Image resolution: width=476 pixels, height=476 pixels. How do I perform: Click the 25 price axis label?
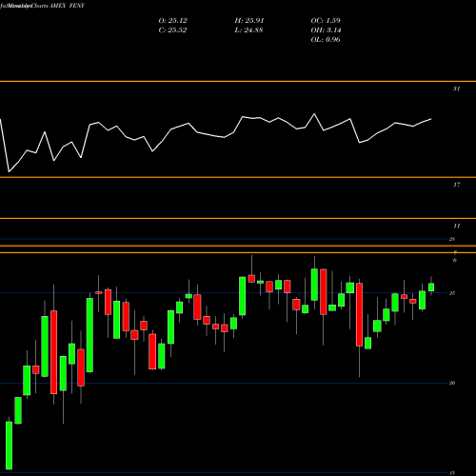452,293
